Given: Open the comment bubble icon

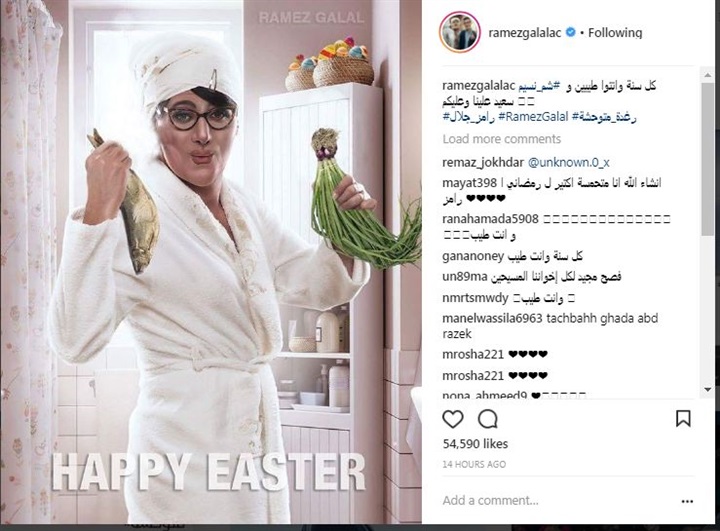Looking at the screenshot, I should pyautogui.click(x=487, y=419).
